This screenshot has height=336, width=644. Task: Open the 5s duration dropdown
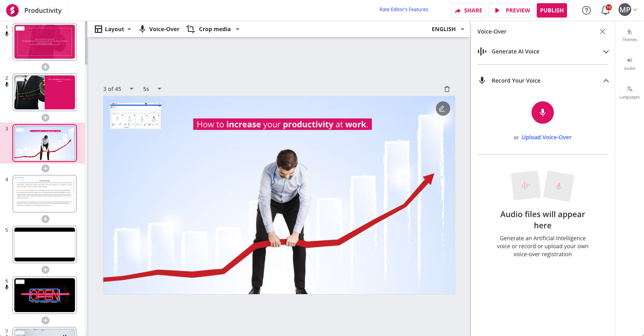[x=152, y=89]
